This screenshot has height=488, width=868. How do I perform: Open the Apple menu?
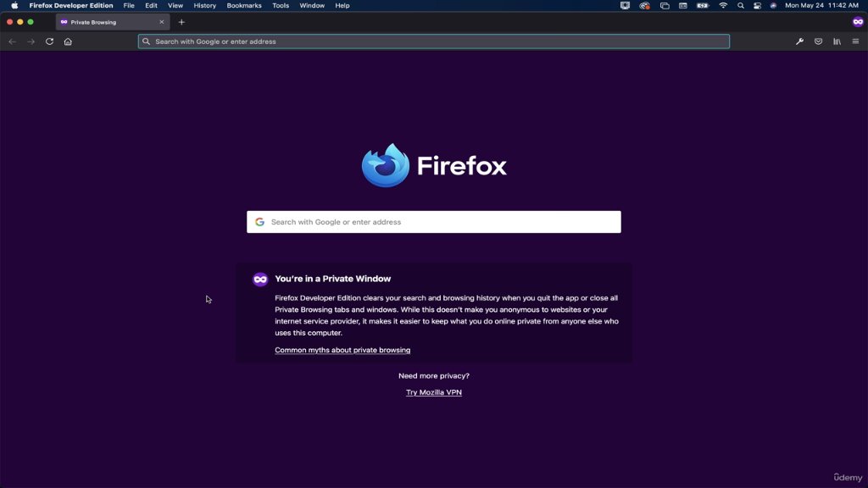click(14, 6)
